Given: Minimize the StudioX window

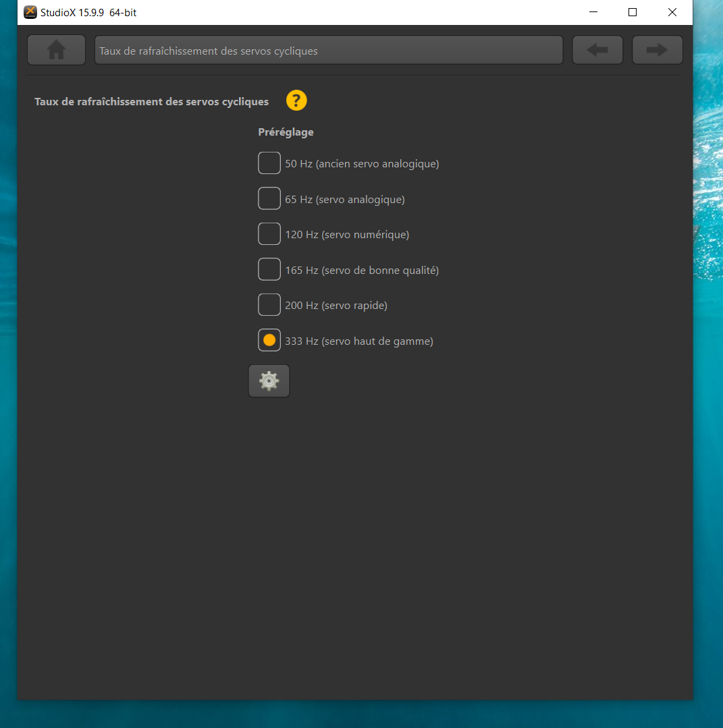Looking at the screenshot, I should tap(593, 12).
